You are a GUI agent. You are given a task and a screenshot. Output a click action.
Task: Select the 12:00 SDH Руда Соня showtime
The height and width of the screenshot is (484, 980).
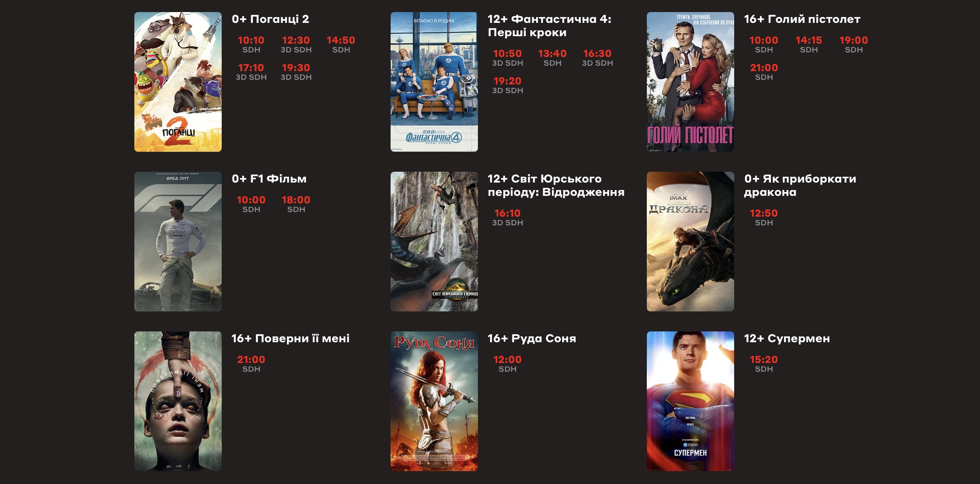[x=507, y=364]
